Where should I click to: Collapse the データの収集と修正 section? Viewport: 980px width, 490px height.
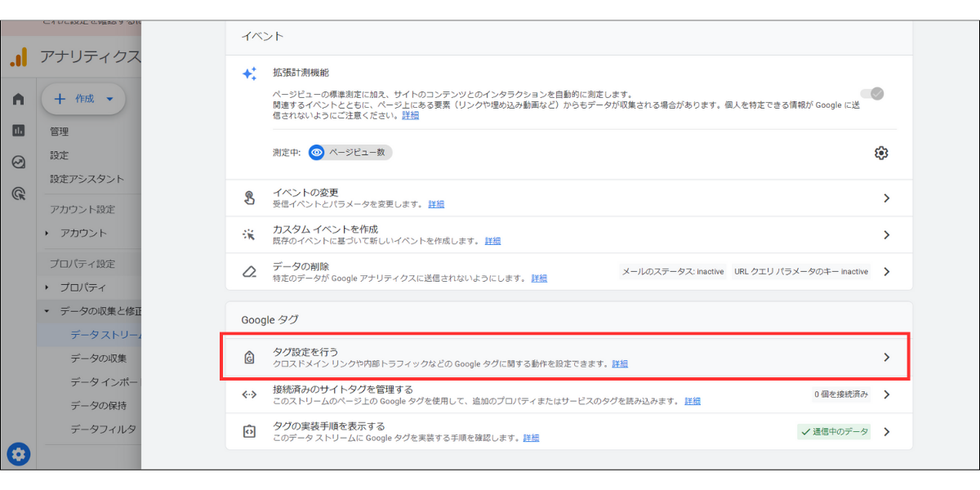pos(47,311)
